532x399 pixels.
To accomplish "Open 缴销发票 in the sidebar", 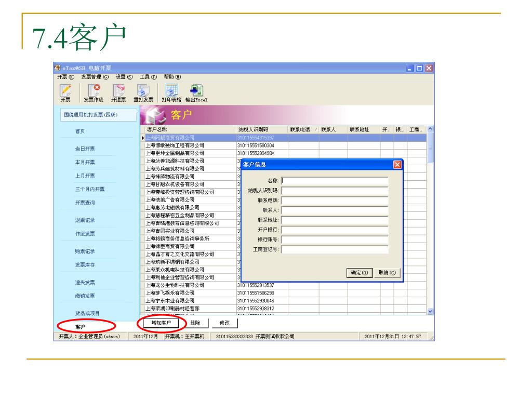I will [x=85, y=296].
